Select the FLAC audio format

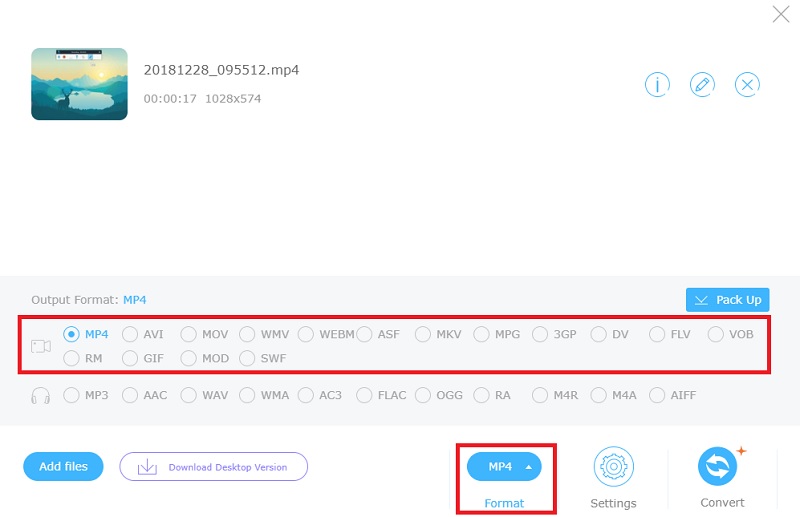365,395
